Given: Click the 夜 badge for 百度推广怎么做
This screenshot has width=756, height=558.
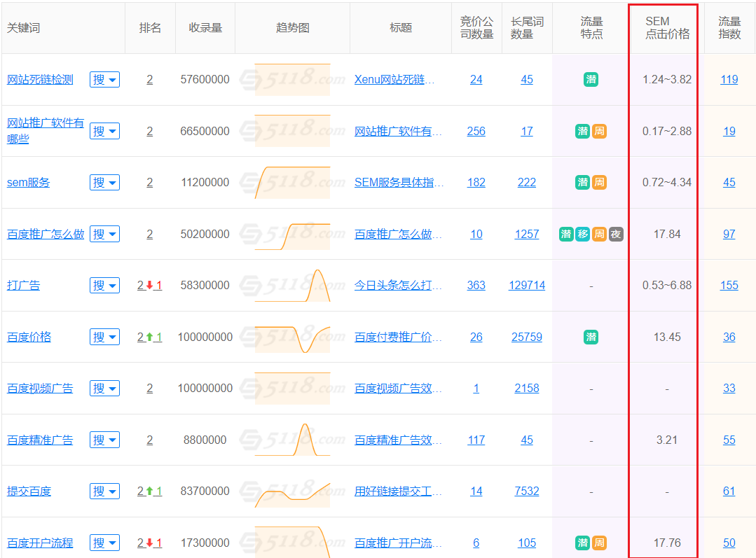Looking at the screenshot, I should pos(614,234).
